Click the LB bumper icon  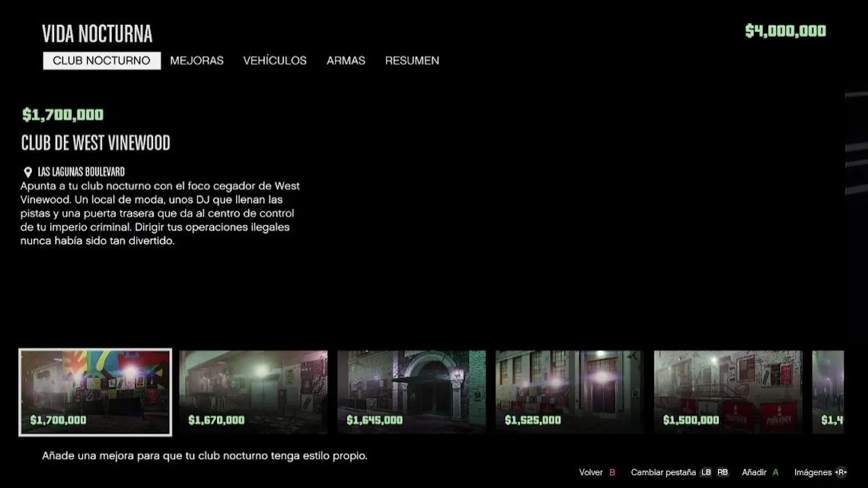pos(707,472)
